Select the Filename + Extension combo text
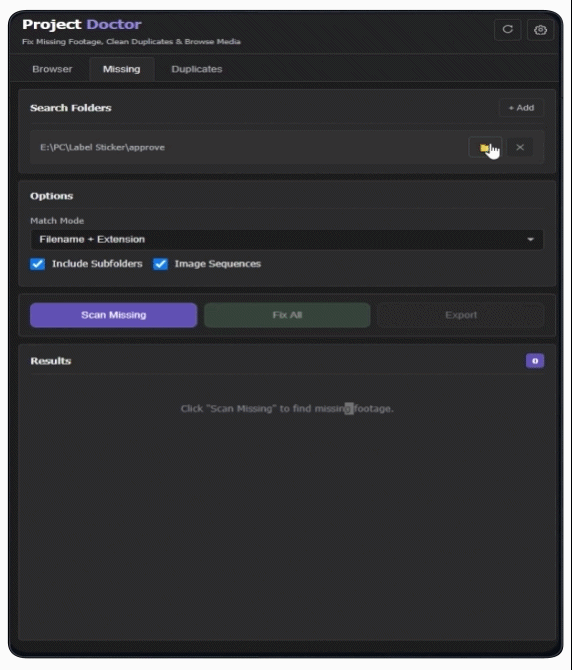 coord(92,239)
